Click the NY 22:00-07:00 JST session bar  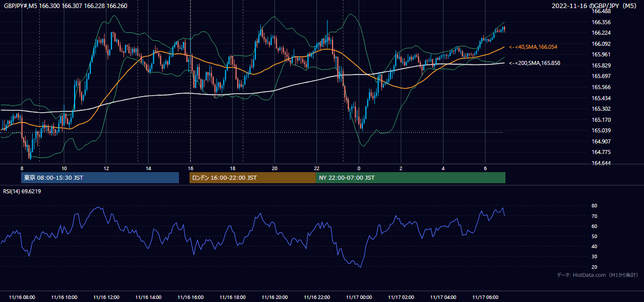410,178
